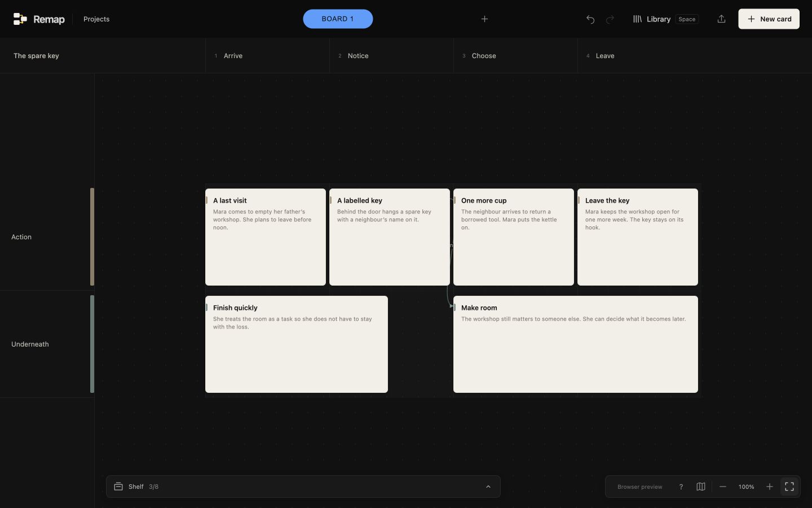Select the Notice column header
812x508 pixels.
coord(392,56)
